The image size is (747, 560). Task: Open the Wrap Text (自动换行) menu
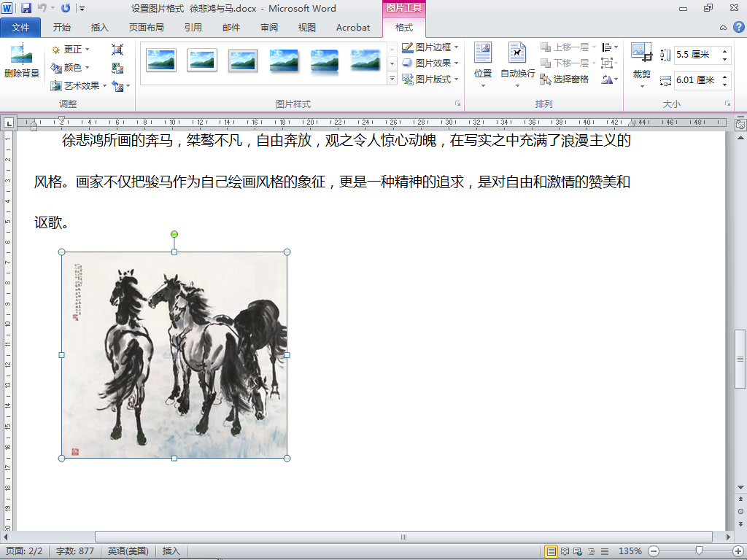[x=517, y=65]
